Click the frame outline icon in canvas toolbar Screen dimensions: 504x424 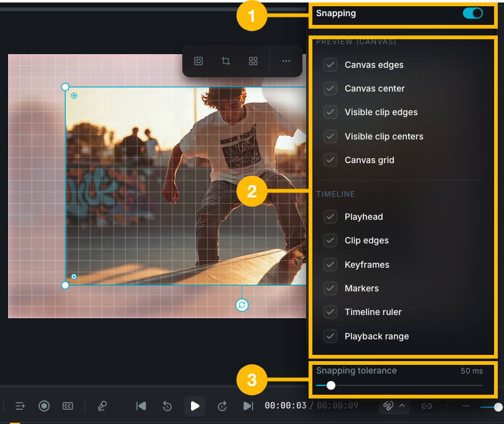(x=198, y=61)
